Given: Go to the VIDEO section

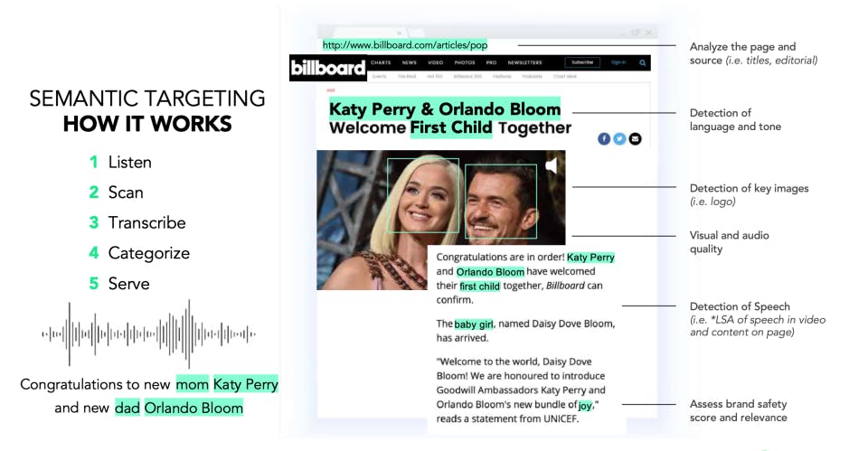Looking at the screenshot, I should coord(436,62).
